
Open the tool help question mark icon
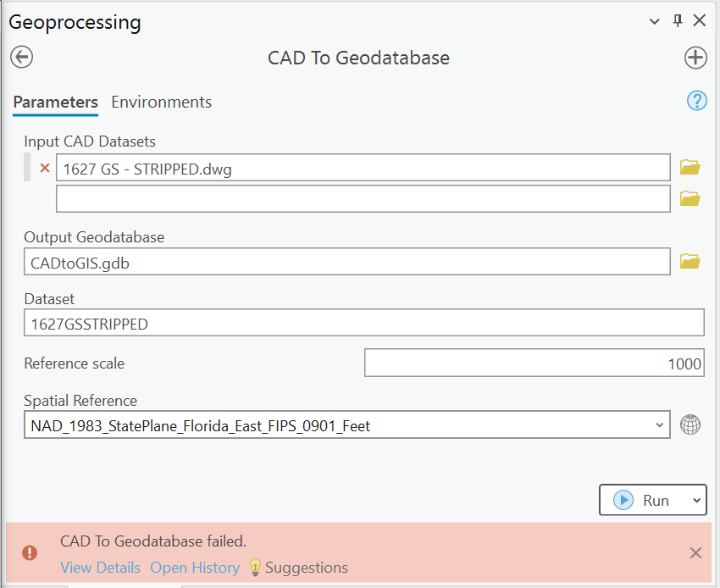[x=696, y=101]
